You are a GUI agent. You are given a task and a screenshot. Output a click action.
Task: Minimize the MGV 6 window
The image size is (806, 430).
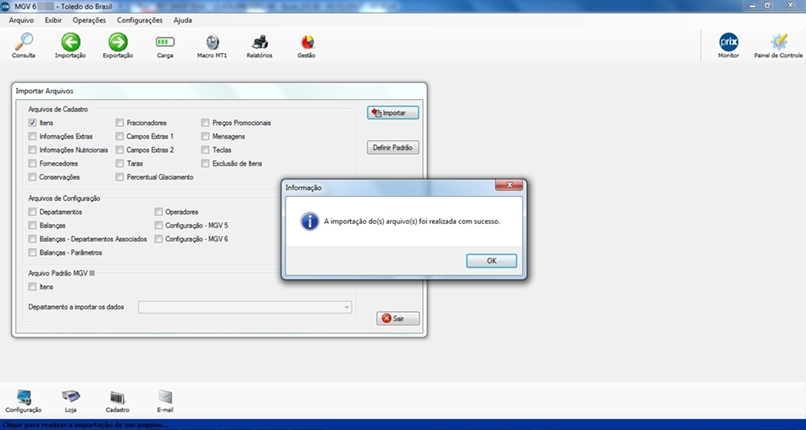753,5
